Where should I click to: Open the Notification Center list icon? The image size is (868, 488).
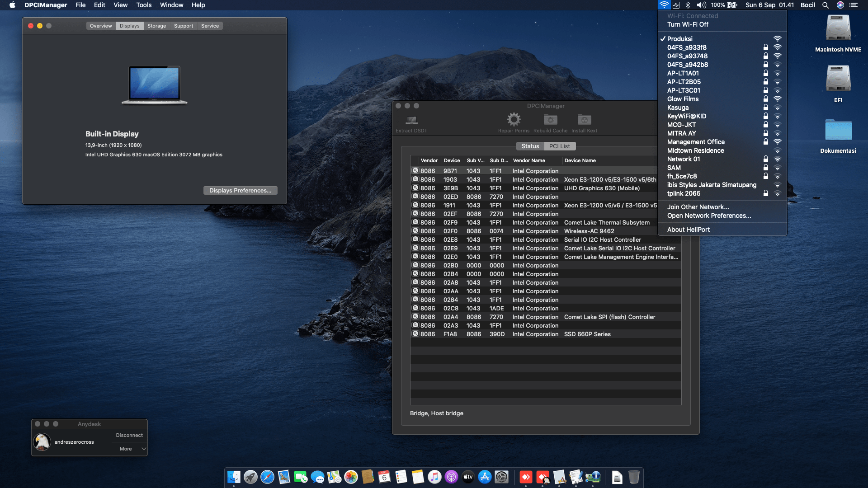[x=854, y=5]
